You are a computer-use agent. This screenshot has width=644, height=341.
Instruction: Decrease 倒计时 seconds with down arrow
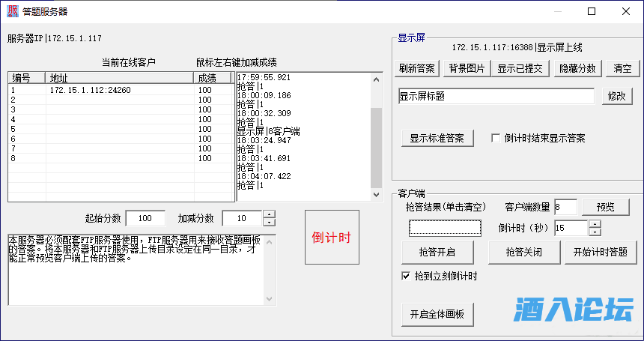click(x=595, y=232)
